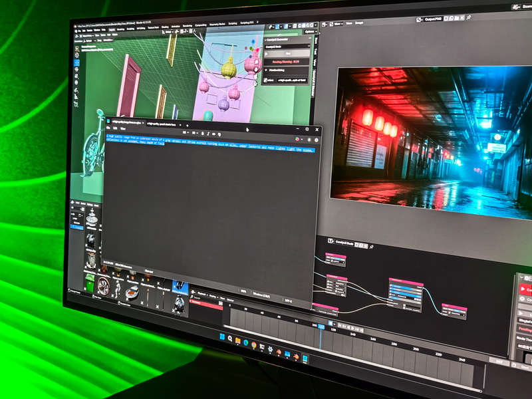Toggle viewport overlays button in Blender header
532x399 pixels.
(x=286, y=27)
